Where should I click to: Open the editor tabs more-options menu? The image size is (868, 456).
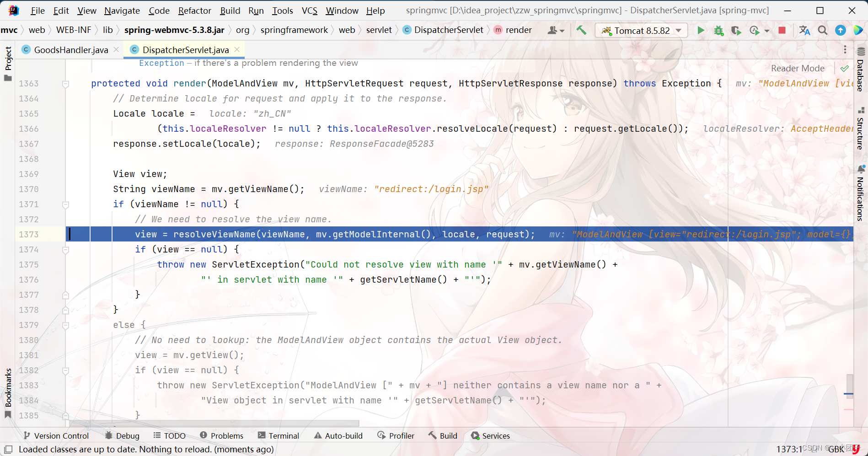[845, 49]
